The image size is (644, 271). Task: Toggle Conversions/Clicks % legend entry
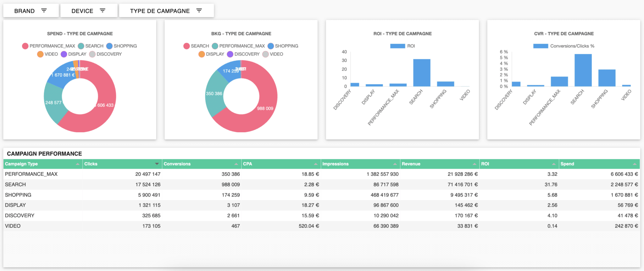[564, 46]
